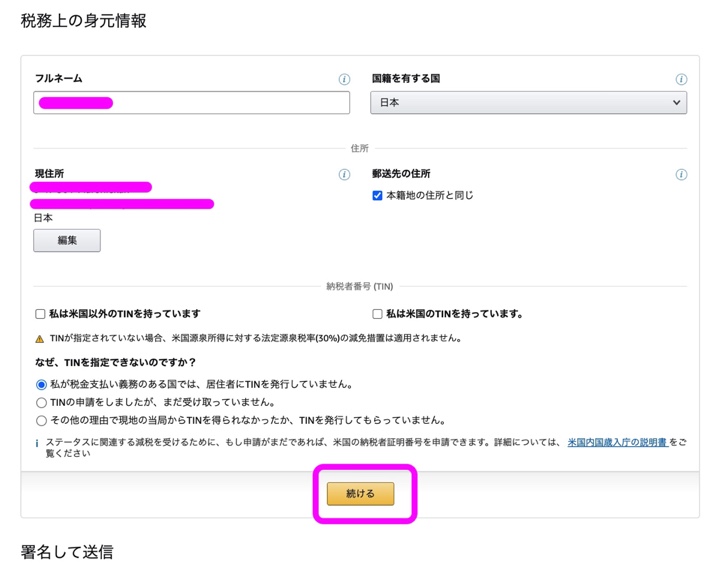Open info icon for 国籍を有する国

pos(681,80)
